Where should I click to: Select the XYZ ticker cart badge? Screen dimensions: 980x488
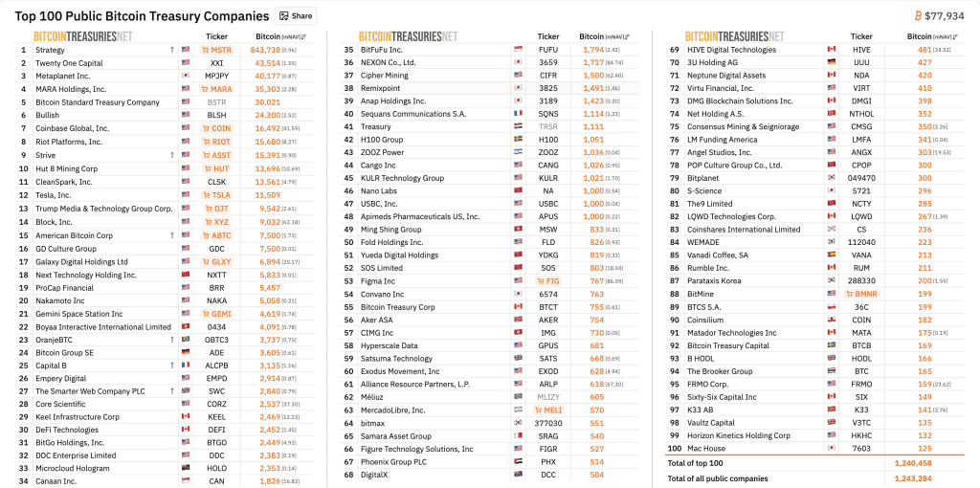coord(217,222)
